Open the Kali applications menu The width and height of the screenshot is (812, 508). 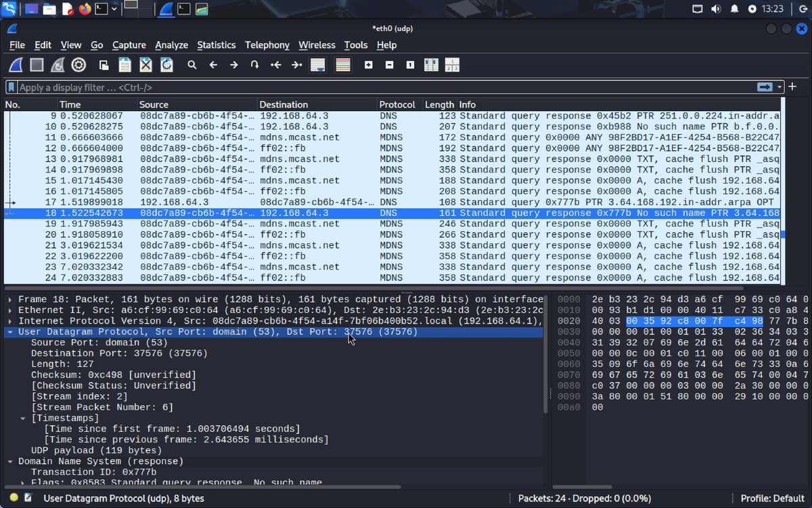9,9
